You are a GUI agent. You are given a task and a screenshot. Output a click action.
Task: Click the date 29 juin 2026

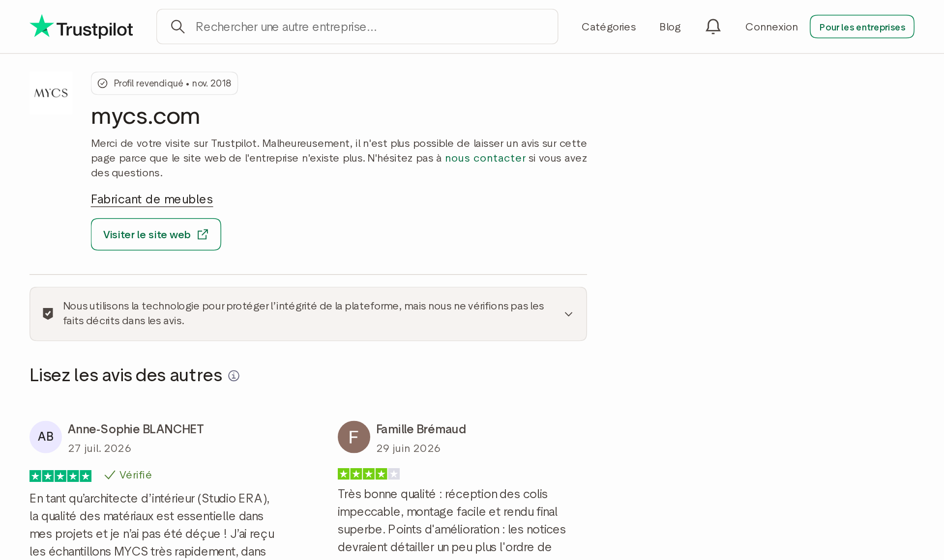pos(408,448)
